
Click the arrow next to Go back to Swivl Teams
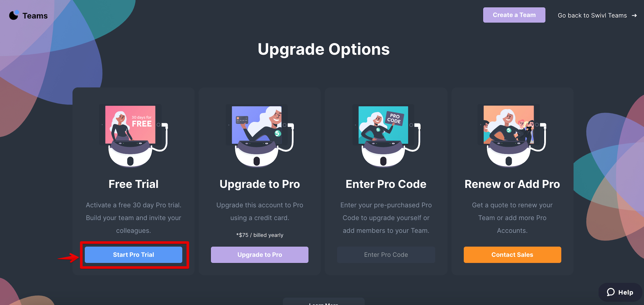[634, 16]
